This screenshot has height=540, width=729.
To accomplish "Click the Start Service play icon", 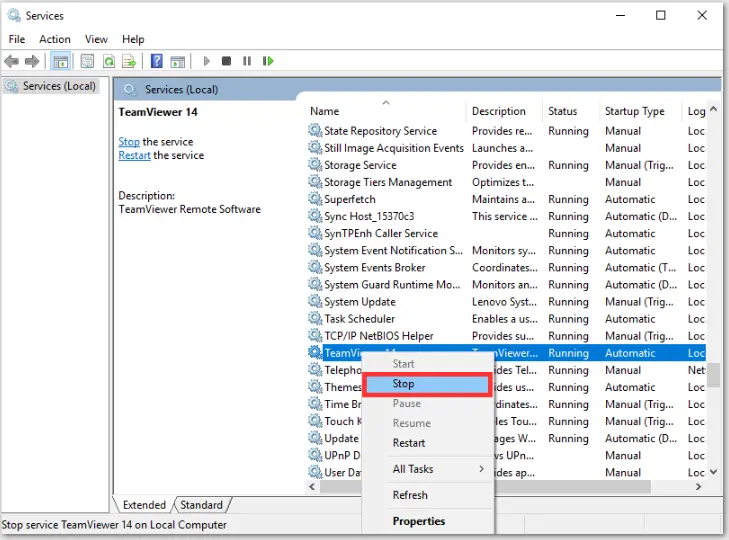I will pos(207,61).
